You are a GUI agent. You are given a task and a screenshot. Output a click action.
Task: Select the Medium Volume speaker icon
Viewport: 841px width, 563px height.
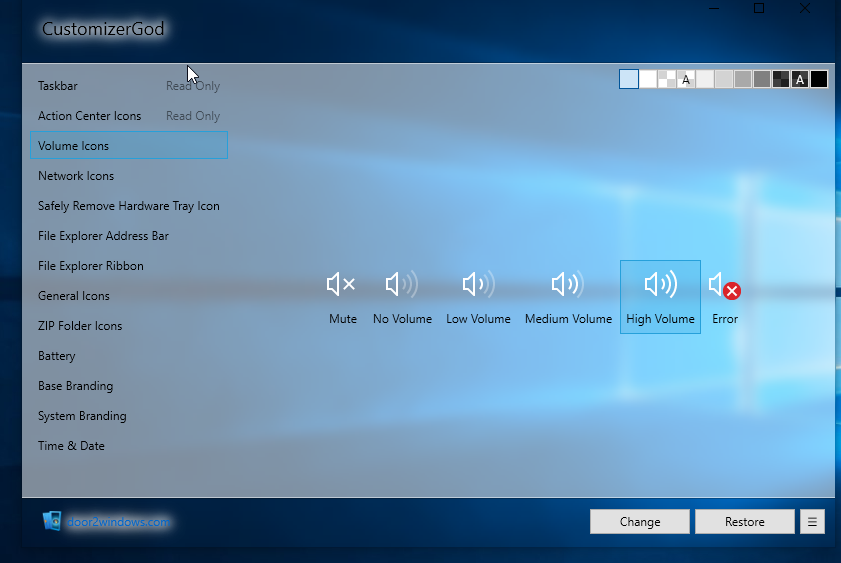pos(568,297)
